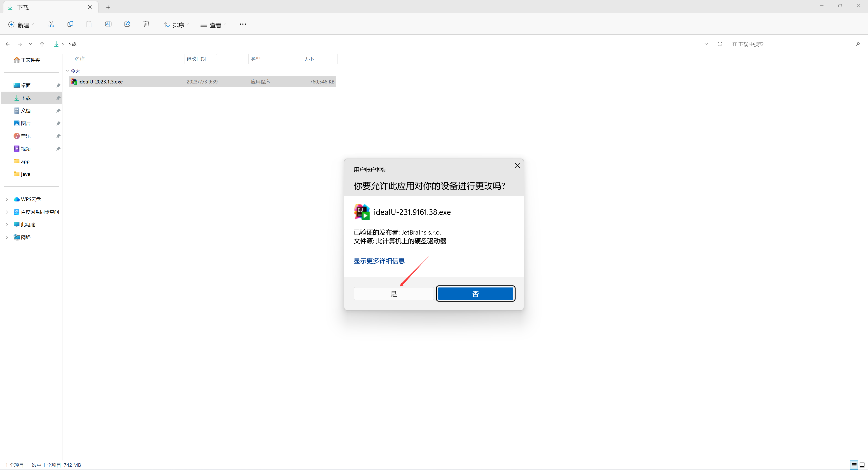
Task: Click the Delete trash icon
Action: tap(146, 24)
